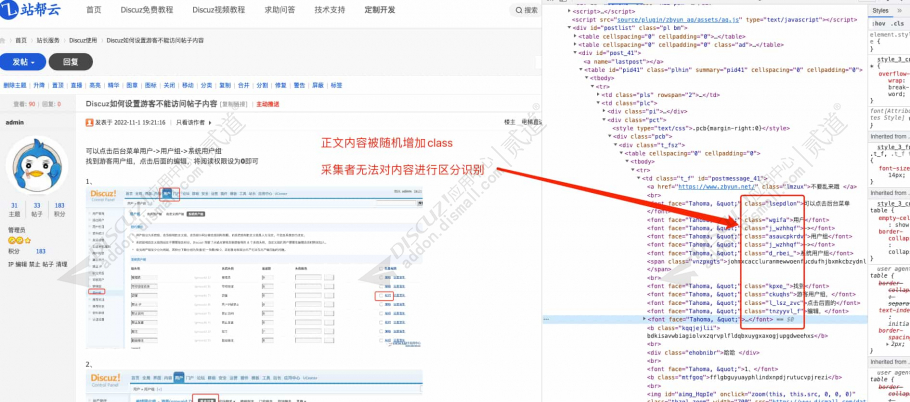The image size is (910, 402).
Task: Click the 置顶 moderation link
Action: [x=57, y=85]
